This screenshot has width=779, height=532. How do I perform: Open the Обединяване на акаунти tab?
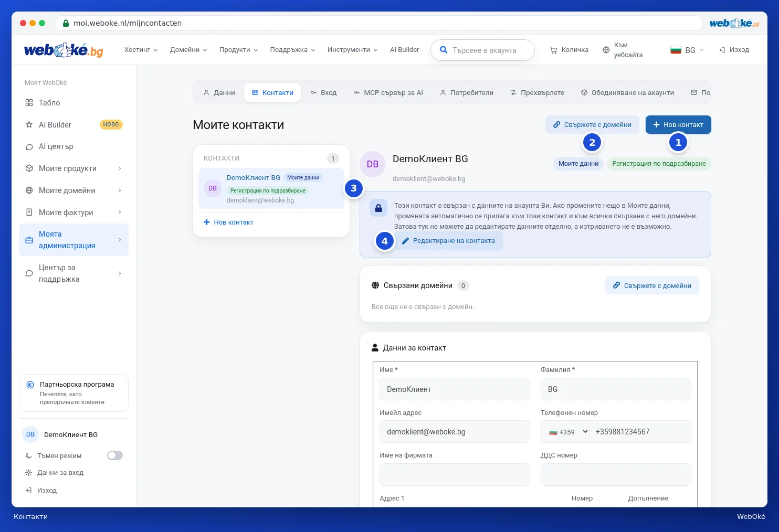click(x=627, y=92)
